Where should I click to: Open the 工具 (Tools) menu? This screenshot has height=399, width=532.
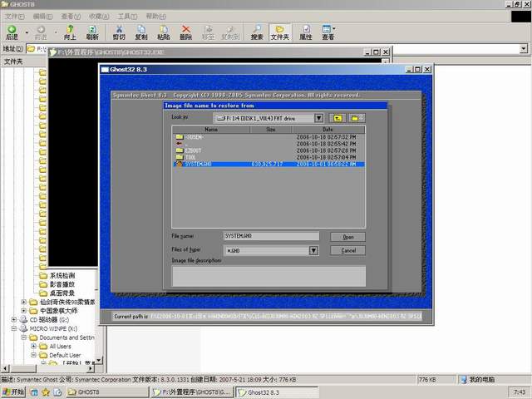tap(126, 16)
